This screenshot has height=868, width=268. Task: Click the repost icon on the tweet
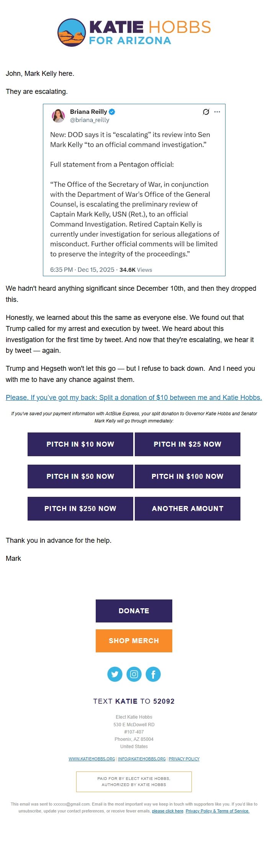pos(206,112)
